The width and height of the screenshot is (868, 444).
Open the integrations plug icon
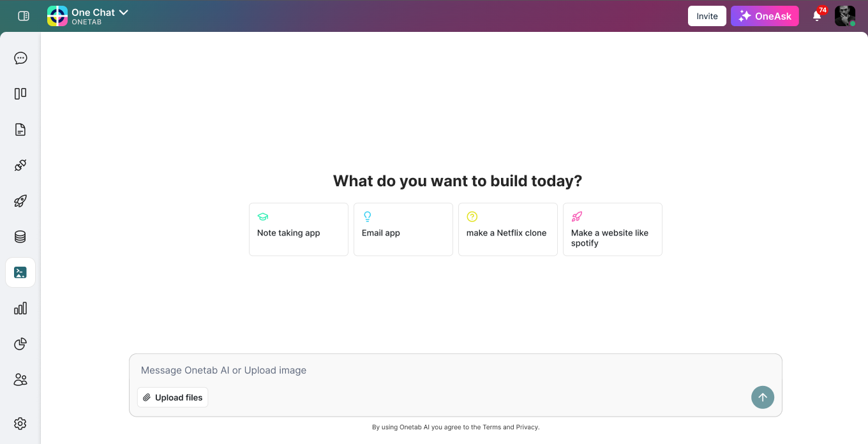pos(20,165)
